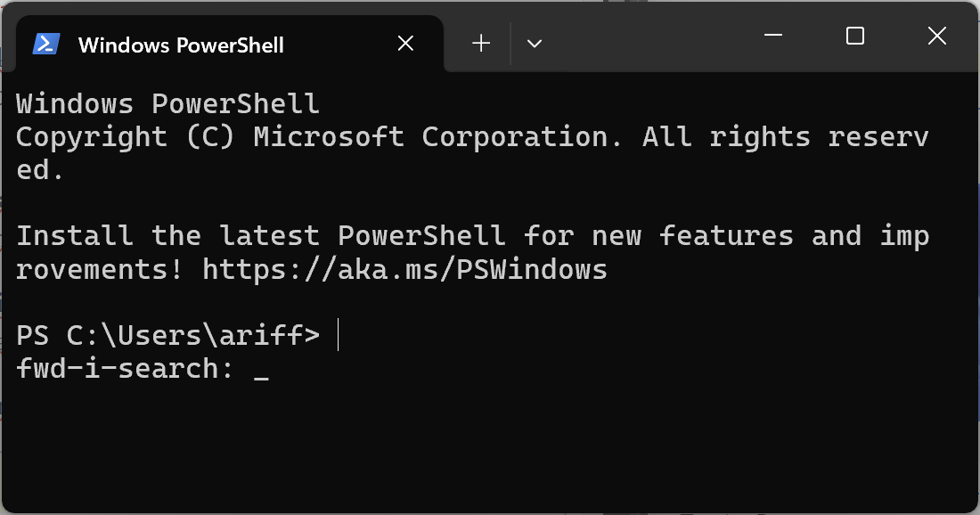
Task: Click the 'Windows PowerShell' heading in the terminal output
Action: pyautogui.click(x=167, y=104)
